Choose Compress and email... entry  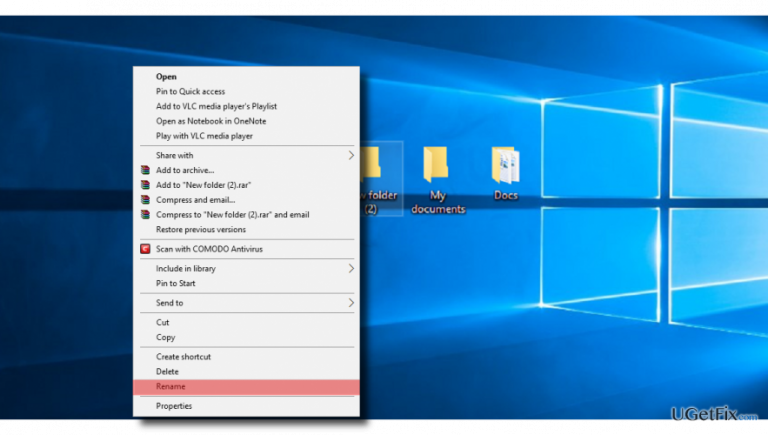pyautogui.click(x=246, y=199)
